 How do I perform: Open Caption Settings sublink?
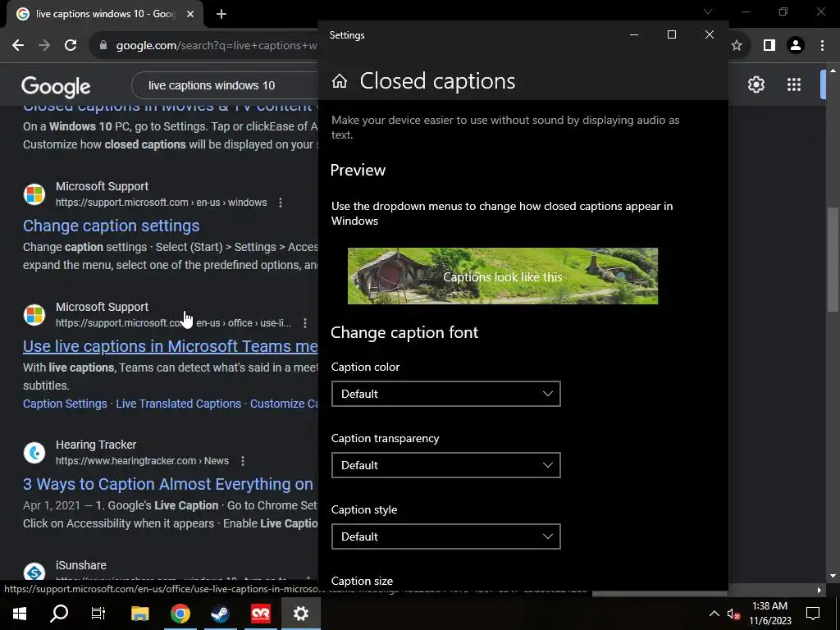[x=65, y=404]
